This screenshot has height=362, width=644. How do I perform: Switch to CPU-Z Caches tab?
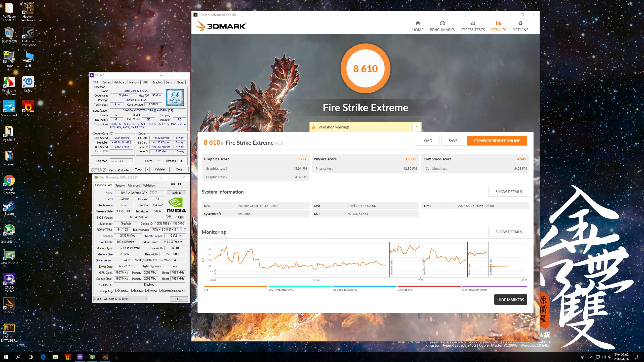[106, 82]
